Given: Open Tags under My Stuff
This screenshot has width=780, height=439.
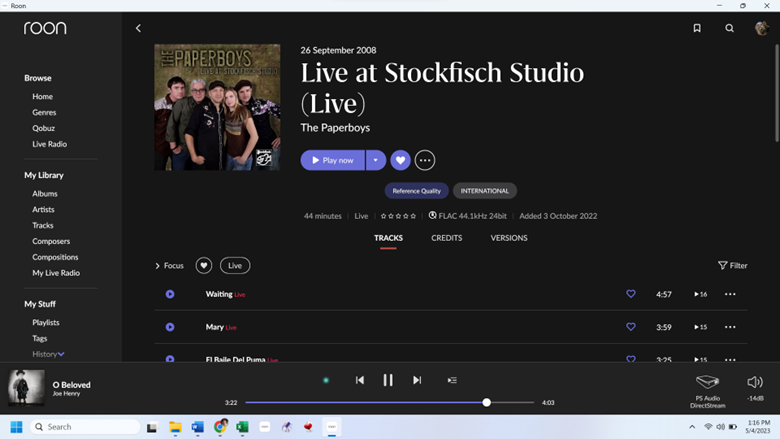Looking at the screenshot, I should (40, 339).
